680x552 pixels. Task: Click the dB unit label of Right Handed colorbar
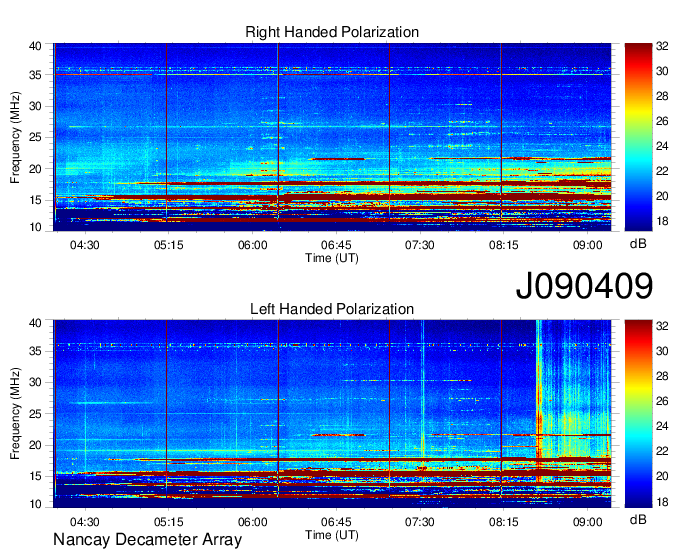(638, 244)
